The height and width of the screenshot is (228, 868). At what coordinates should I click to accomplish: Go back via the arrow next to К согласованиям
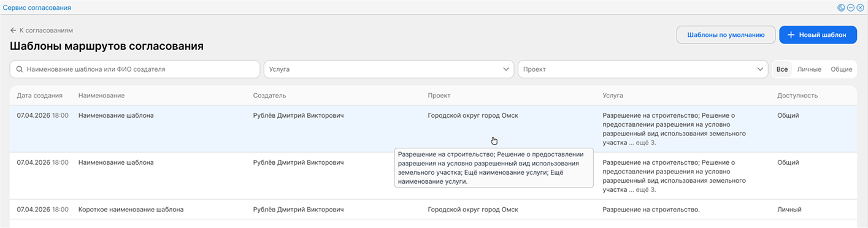(x=13, y=30)
